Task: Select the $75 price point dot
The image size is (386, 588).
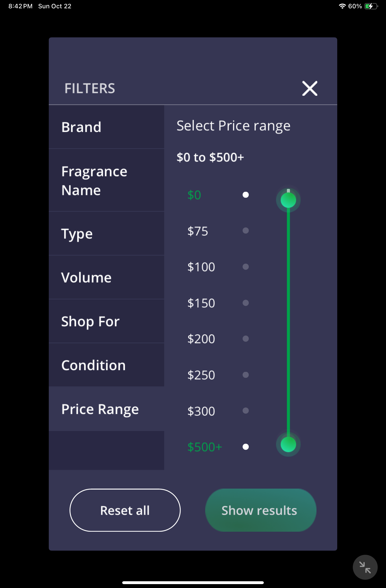Action: click(246, 231)
